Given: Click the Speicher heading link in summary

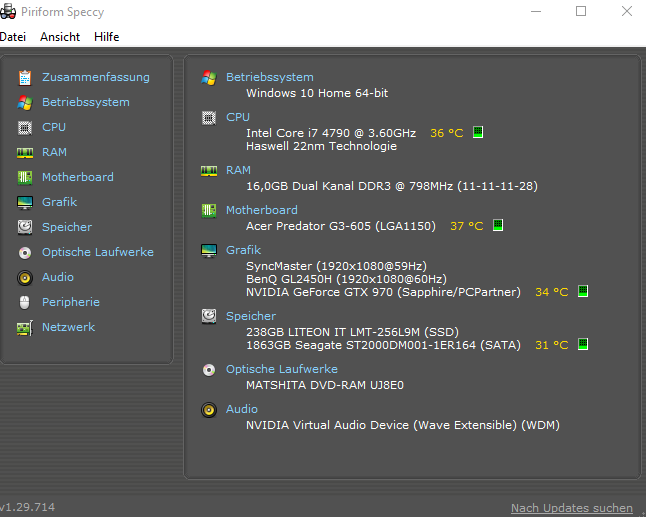Looking at the screenshot, I should (x=251, y=316).
